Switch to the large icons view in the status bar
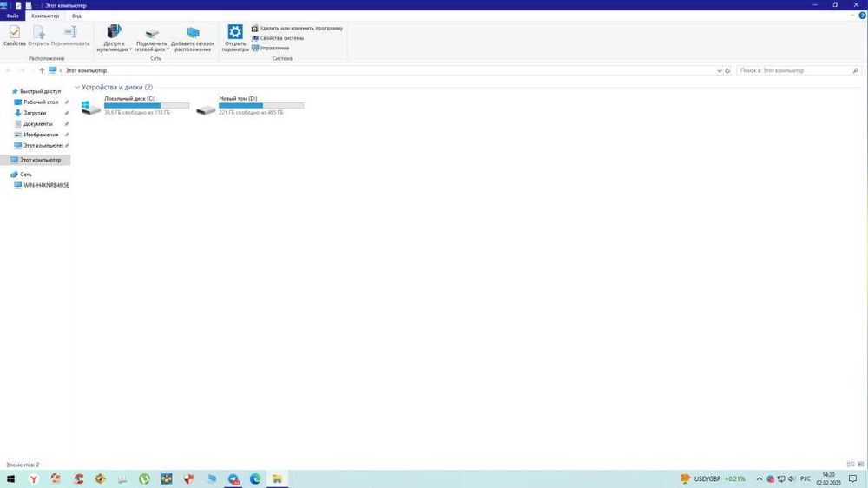Screen dimensions: 868x488 [x=860, y=465]
